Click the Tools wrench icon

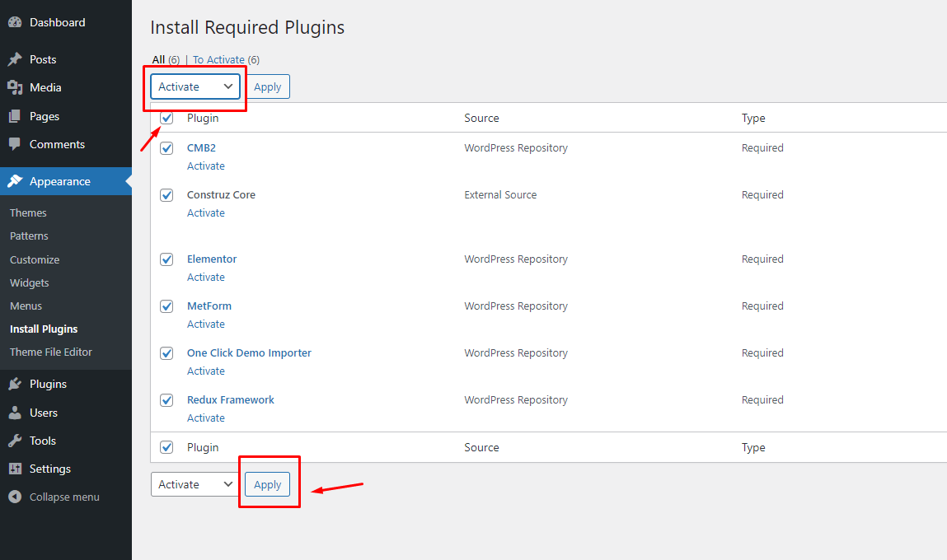point(15,441)
